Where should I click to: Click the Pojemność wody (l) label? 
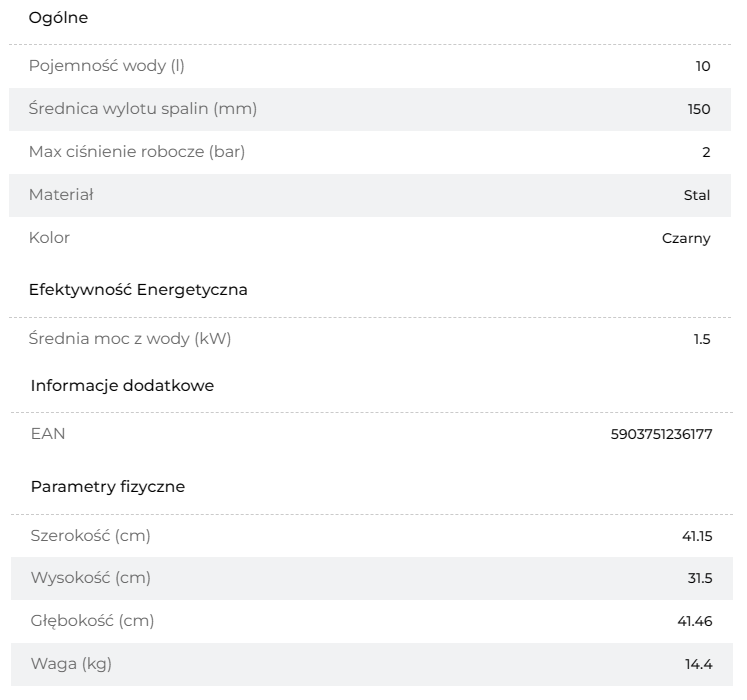click(x=107, y=66)
